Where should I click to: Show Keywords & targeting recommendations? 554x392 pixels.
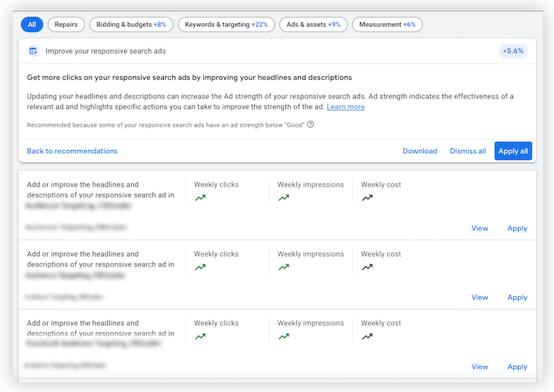click(x=225, y=25)
